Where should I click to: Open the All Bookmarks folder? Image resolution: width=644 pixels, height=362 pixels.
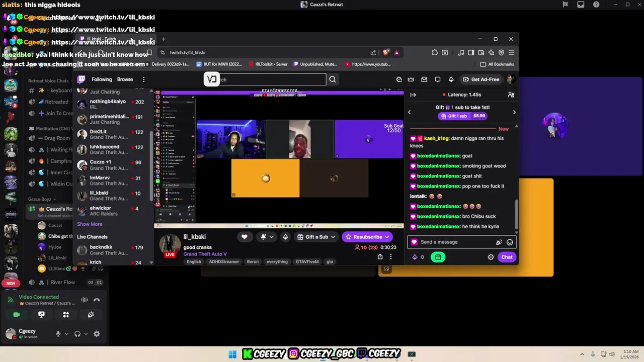[497, 64]
